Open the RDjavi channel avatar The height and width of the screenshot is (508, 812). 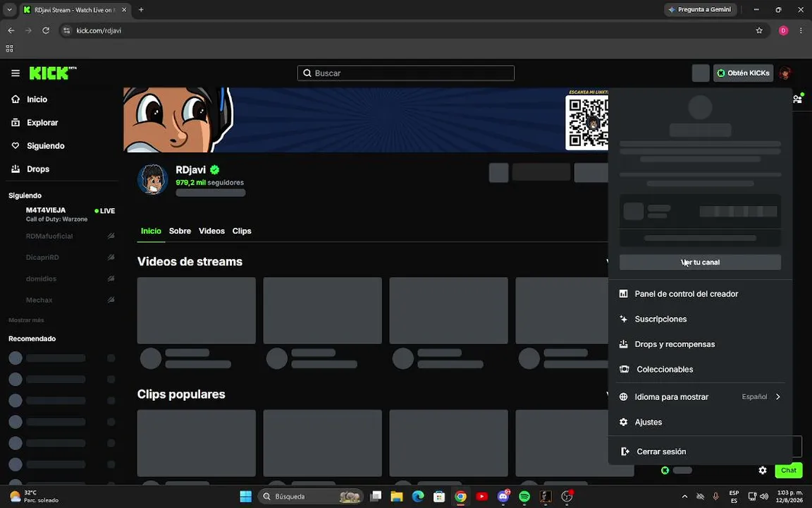click(x=152, y=179)
